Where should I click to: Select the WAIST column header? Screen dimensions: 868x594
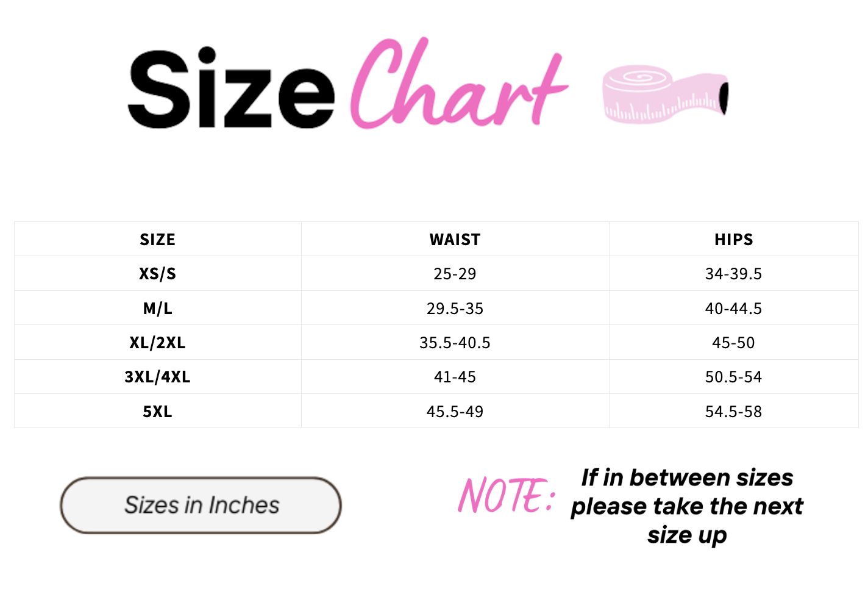455,240
